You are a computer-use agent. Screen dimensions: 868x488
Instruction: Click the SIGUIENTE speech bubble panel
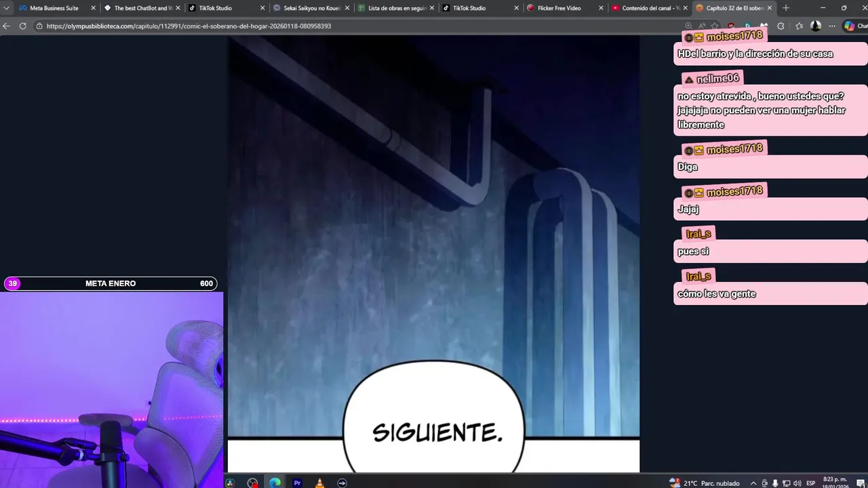(434, 417)
